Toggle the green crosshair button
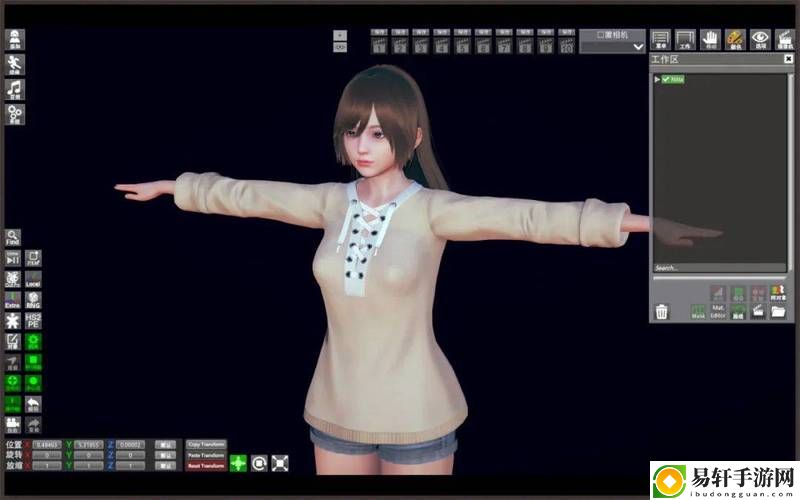800x500 pixels. click(x=13, y=383)
